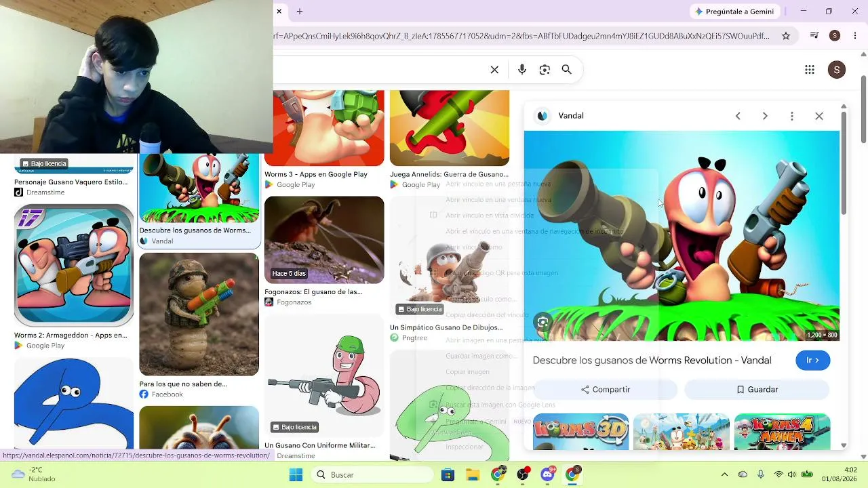Image resolution: width=868 pixels, height=488 pixels.
Task: Click 'Para los que no saben de...' caption
Action: 183,384
